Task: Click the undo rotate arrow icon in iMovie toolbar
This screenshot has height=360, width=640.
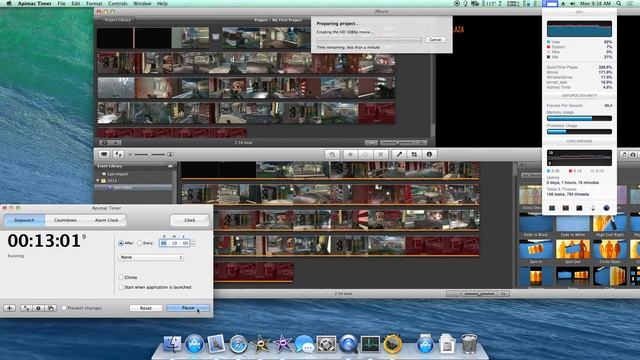Action: tap(332, 154)
